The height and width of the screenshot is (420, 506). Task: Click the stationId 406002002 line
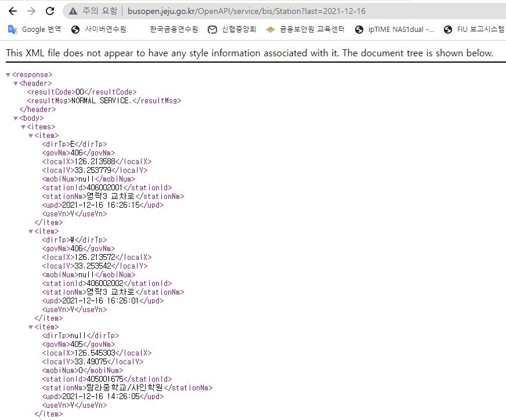click(107, 284)
